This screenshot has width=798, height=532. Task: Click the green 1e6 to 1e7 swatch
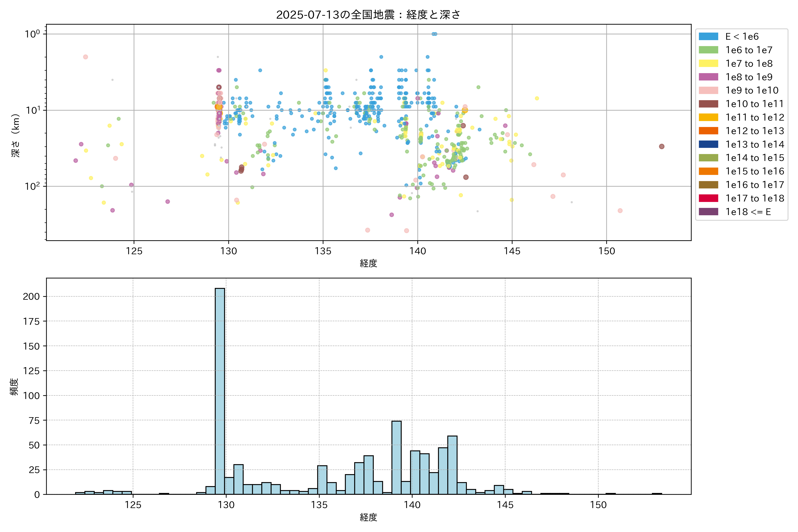[x=708, y=50]
